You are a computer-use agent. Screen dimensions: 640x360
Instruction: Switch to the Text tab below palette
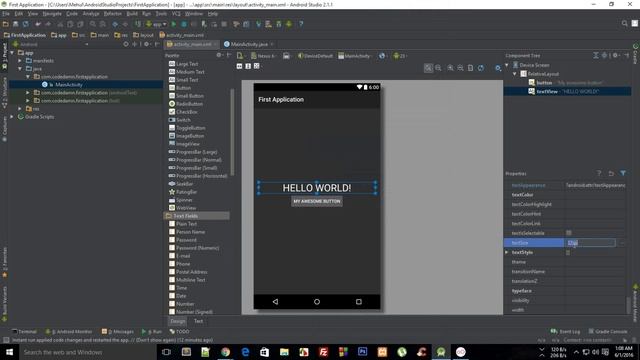pos(198,321)
